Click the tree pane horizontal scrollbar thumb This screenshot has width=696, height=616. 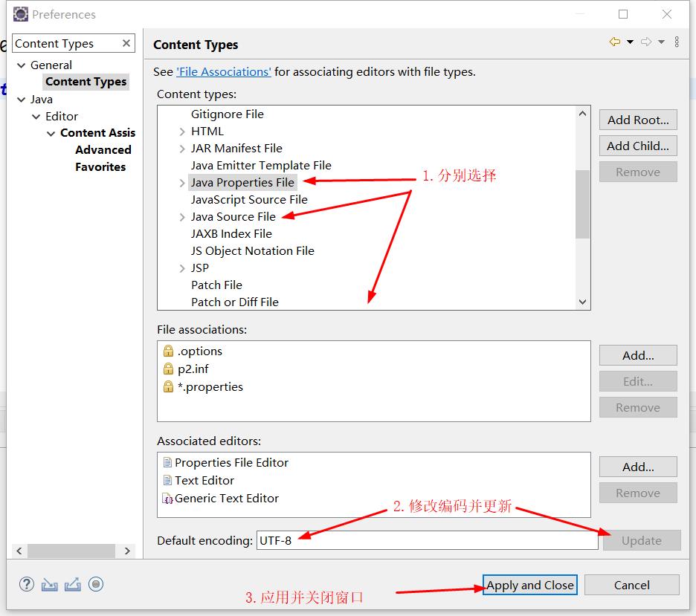71,551
